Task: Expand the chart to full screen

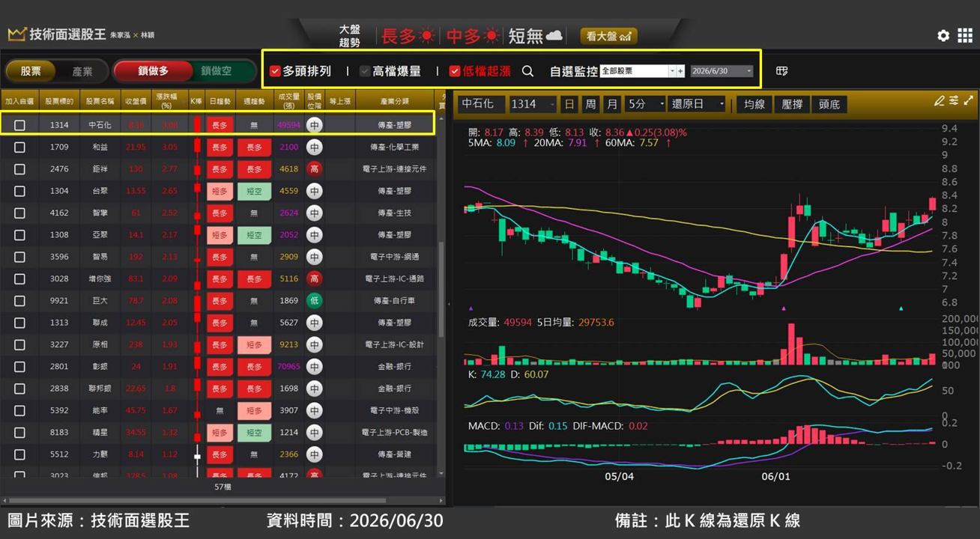Action: click(x=969, y=100)
